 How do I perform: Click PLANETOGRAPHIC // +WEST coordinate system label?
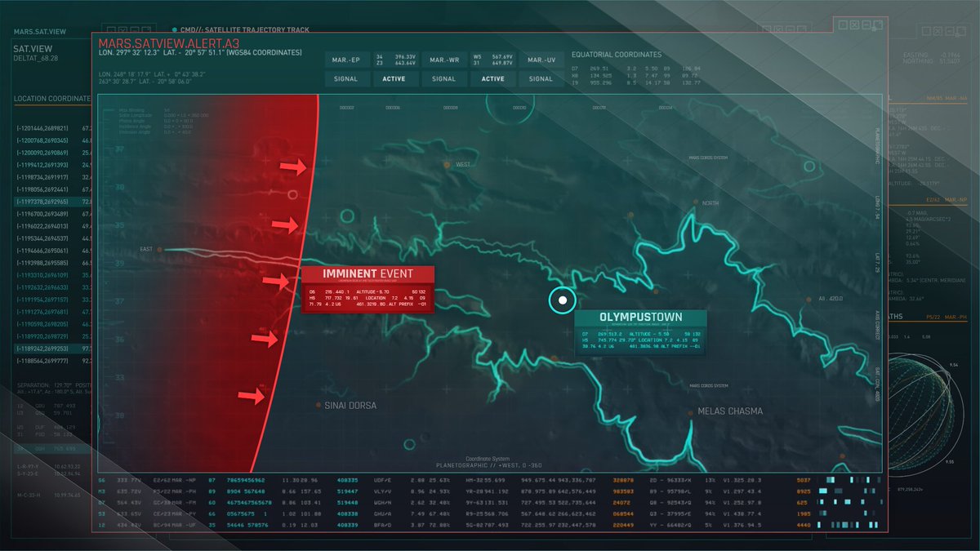tap(489, 464)
